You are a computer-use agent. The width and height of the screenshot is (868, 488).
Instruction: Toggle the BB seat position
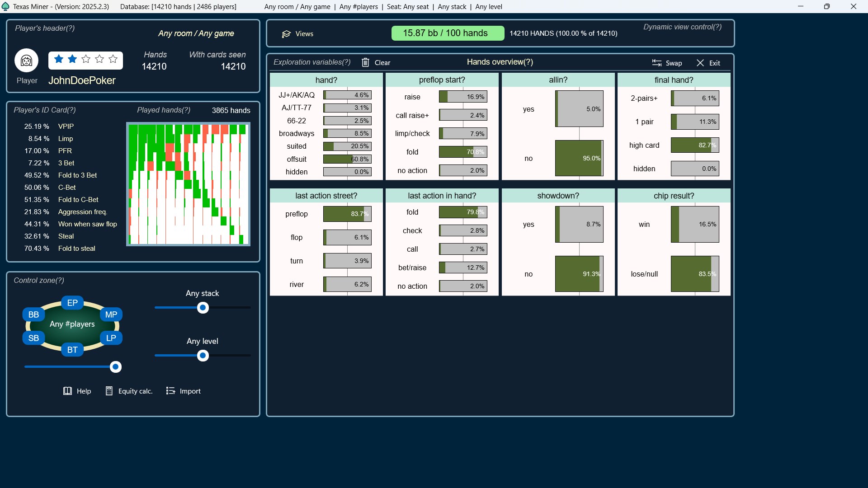[x=33, y=314]
